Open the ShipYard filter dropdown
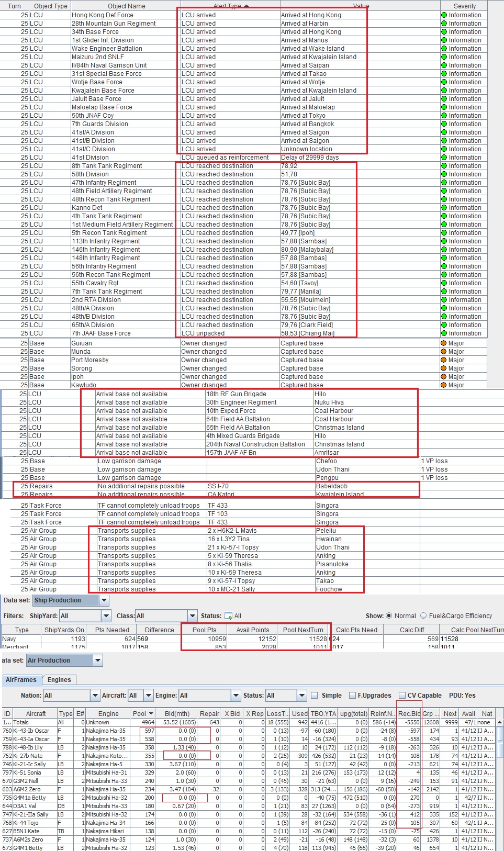 click(x=106, y=616)
